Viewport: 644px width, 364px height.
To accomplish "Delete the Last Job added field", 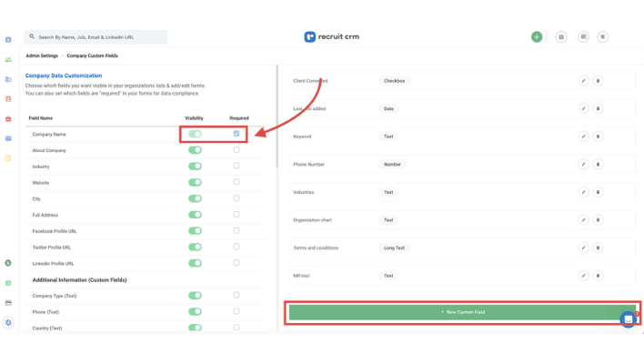I will [598, 108].
